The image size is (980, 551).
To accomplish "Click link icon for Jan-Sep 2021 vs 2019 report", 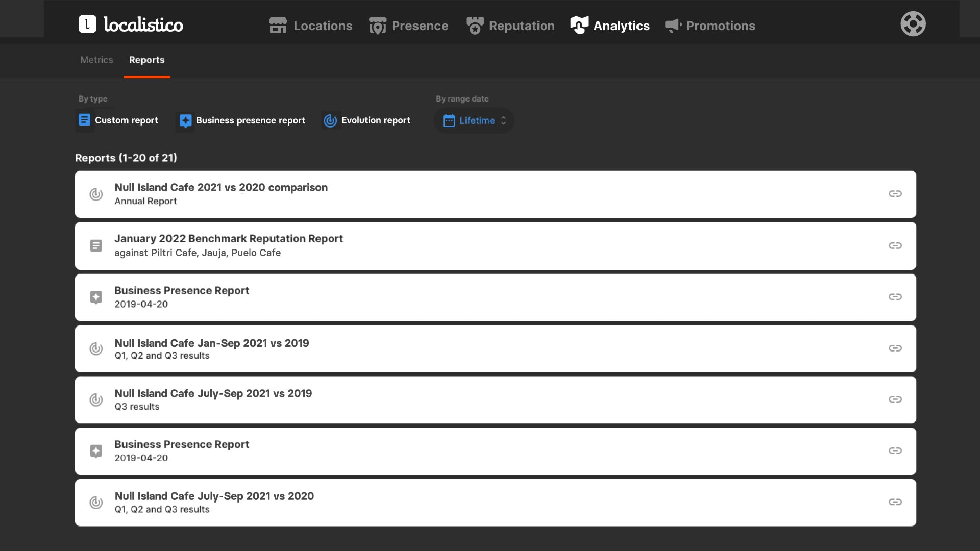I will click(x=895, y=348).
